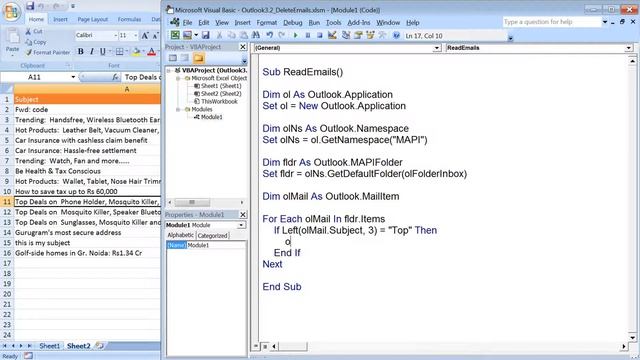Collapse Modules folder in project tree
Viewport: 640px width, 360px height.
tap(178, 109)
